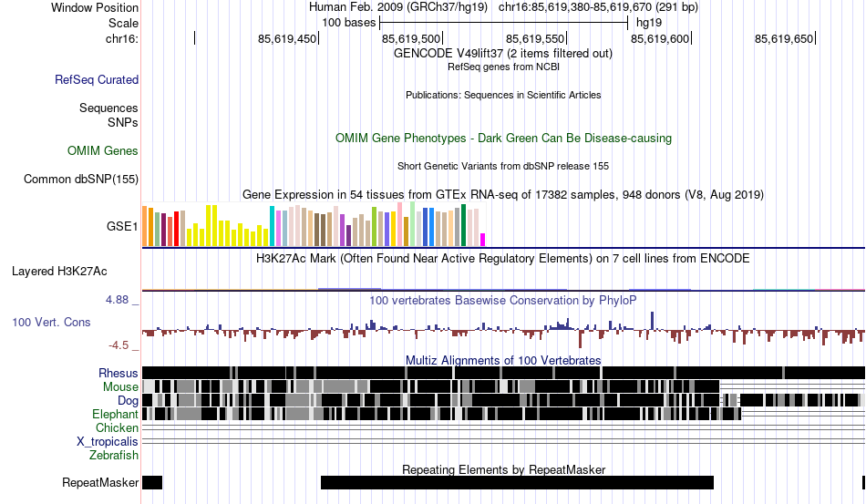Select the Zebrafish alignment row label
The height and width of the screenshot is (504, 866).
(x=114, y=455)
